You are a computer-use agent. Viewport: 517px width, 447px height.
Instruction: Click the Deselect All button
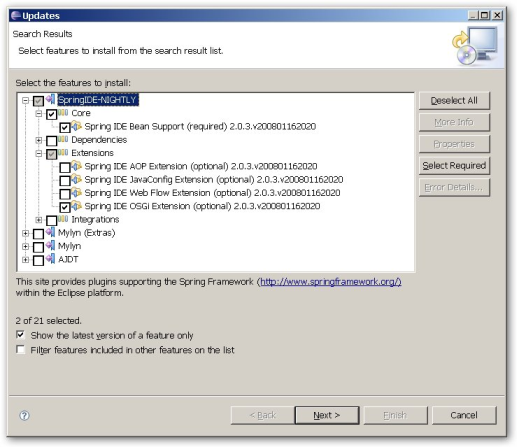[x=454, y=101]
